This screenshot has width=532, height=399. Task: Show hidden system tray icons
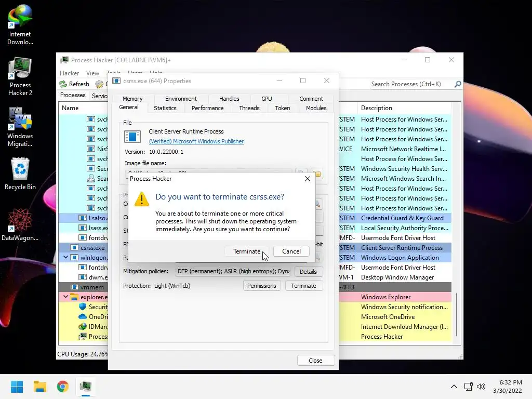[454, 387]
